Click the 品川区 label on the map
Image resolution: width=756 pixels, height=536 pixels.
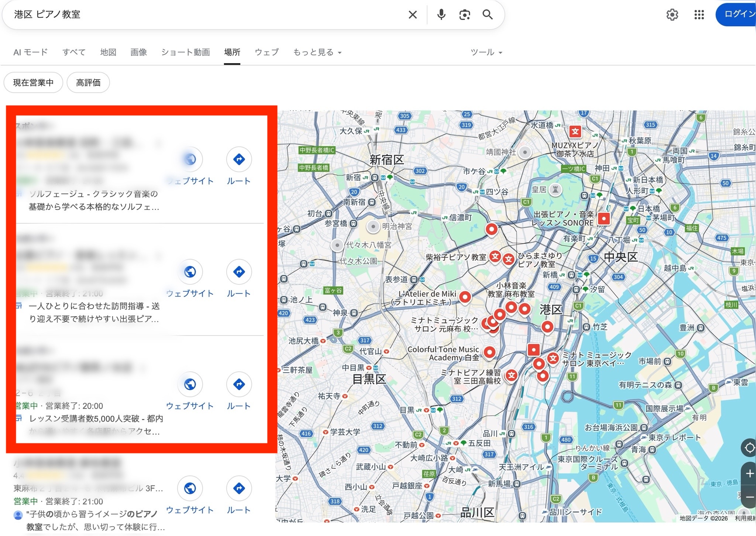coord(477,512)
